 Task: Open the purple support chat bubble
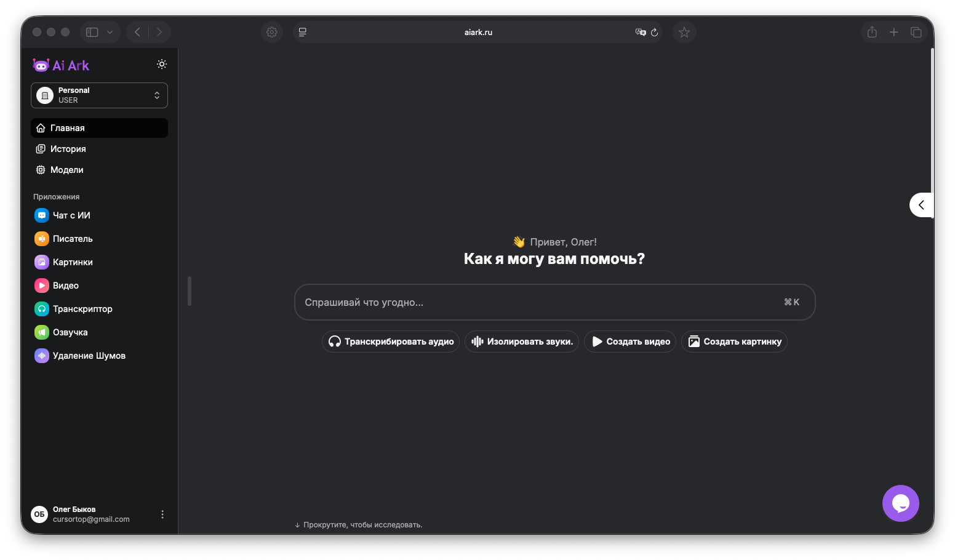click(x=900, y=503)
